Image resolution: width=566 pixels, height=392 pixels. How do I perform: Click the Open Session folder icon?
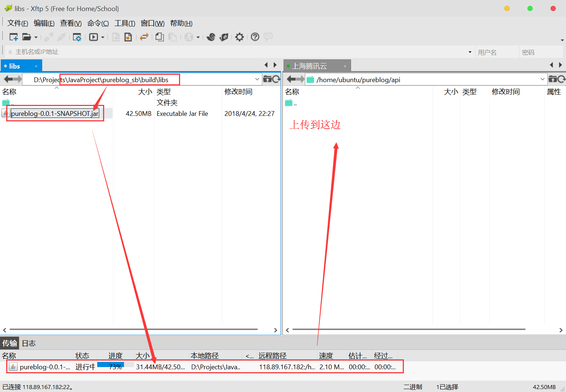point(26,37)
